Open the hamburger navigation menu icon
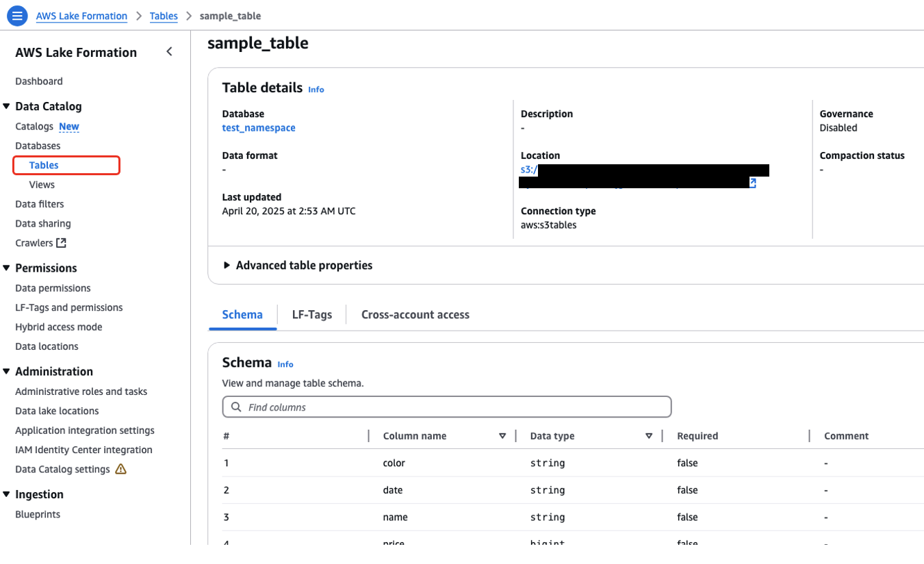924x564 pixels. point(17,16)
